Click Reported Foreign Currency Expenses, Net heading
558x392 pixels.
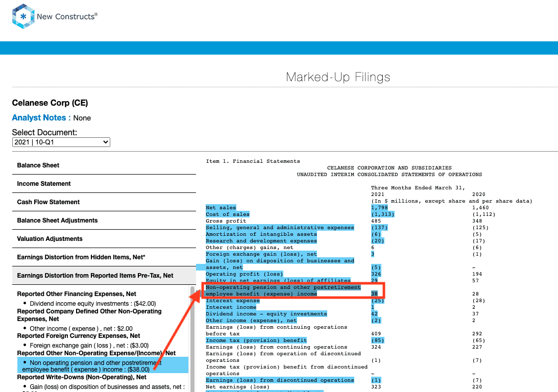point(78,336)
